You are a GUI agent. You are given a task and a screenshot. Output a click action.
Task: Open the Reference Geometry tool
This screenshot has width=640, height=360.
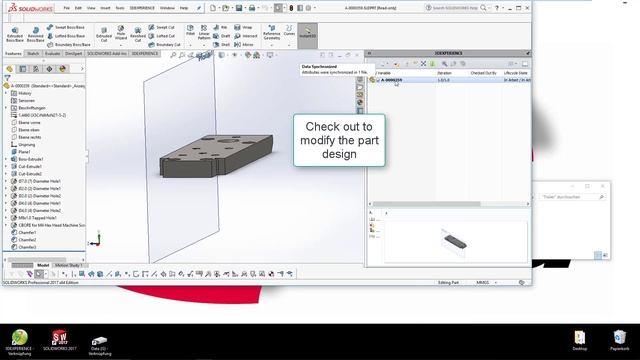[271, 33]
